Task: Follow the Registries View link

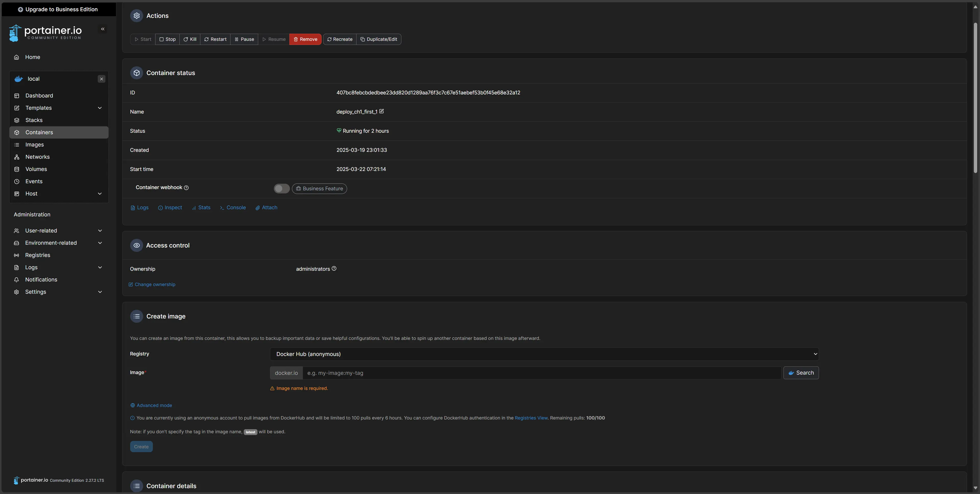Action: [531, 418]
